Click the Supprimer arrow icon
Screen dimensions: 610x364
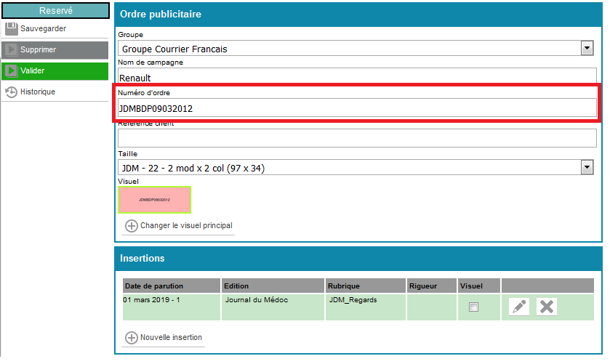coord(12,49)
